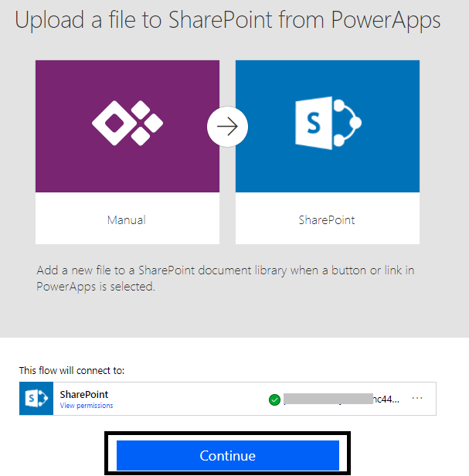The height and width of the screenshot is (476, 469).
Task: Click the right arrow circle between tiles
Action: click(227, 126)
